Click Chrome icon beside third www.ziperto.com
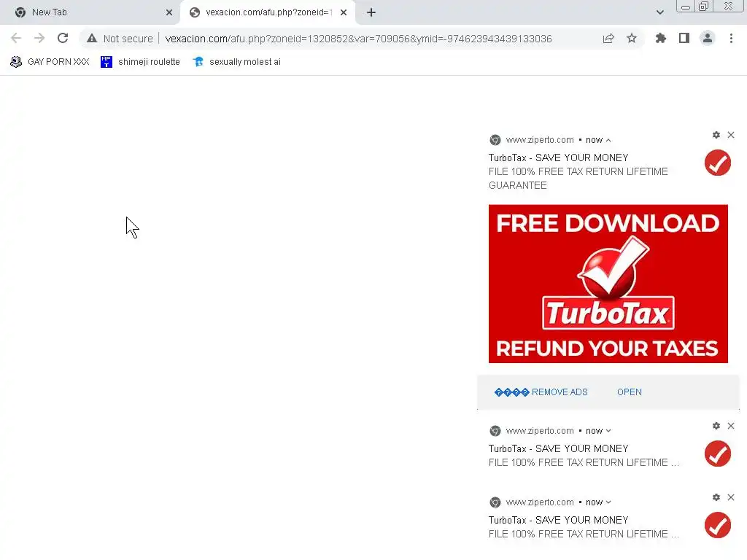 click(x=495, y=502)
